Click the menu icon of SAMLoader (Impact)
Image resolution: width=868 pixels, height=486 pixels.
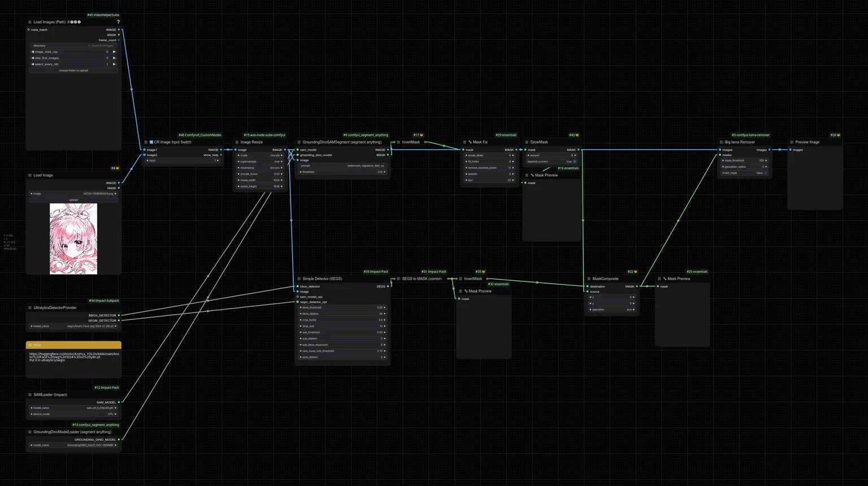pyautogui.click(x=30, y=395)
